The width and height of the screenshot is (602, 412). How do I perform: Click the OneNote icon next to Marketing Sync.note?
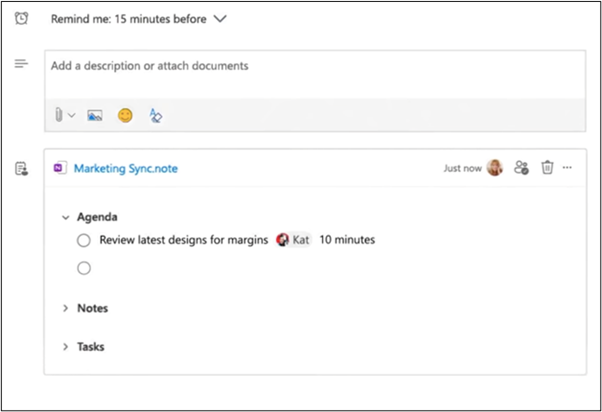click(x=60, y=168)
